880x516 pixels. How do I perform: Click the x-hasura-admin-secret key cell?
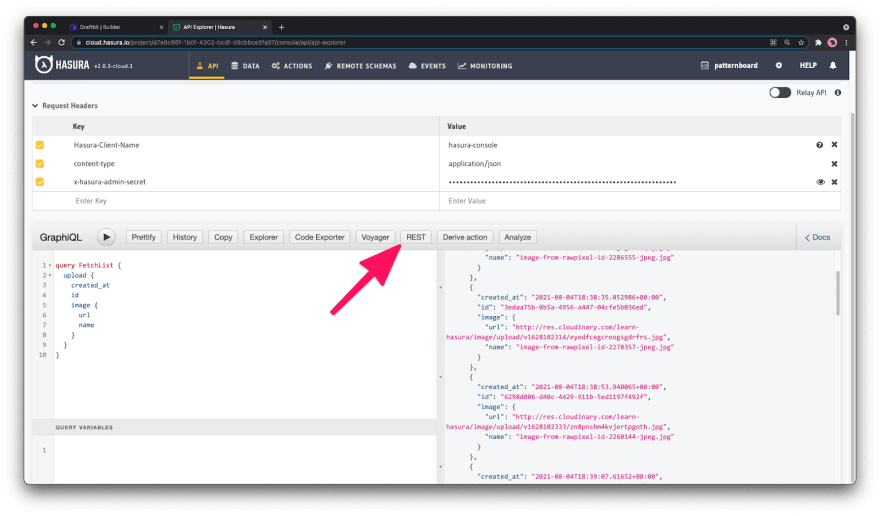pos(109,182)
